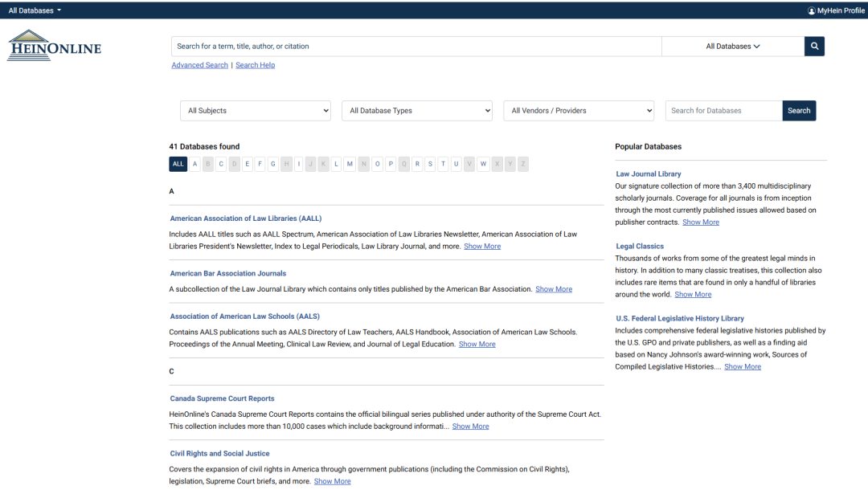
Task: Focus the main term search field
Action: pos(416,47)
